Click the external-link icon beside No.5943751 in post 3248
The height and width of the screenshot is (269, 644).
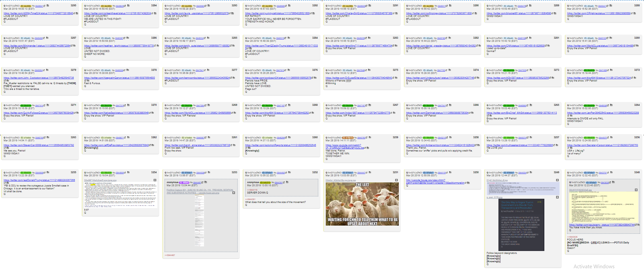(608, 173)
